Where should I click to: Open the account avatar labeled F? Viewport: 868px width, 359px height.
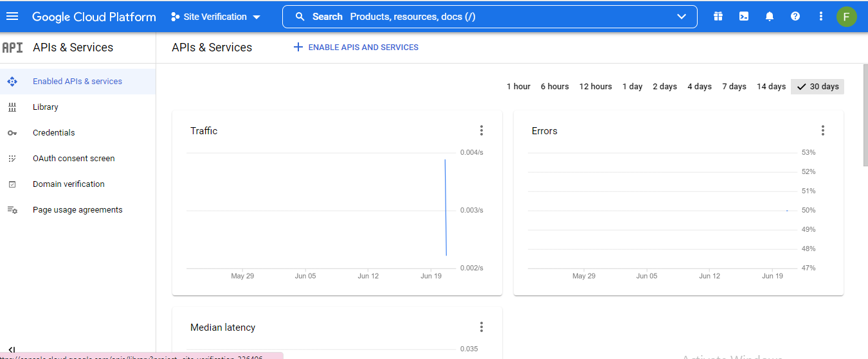(847, 17)
